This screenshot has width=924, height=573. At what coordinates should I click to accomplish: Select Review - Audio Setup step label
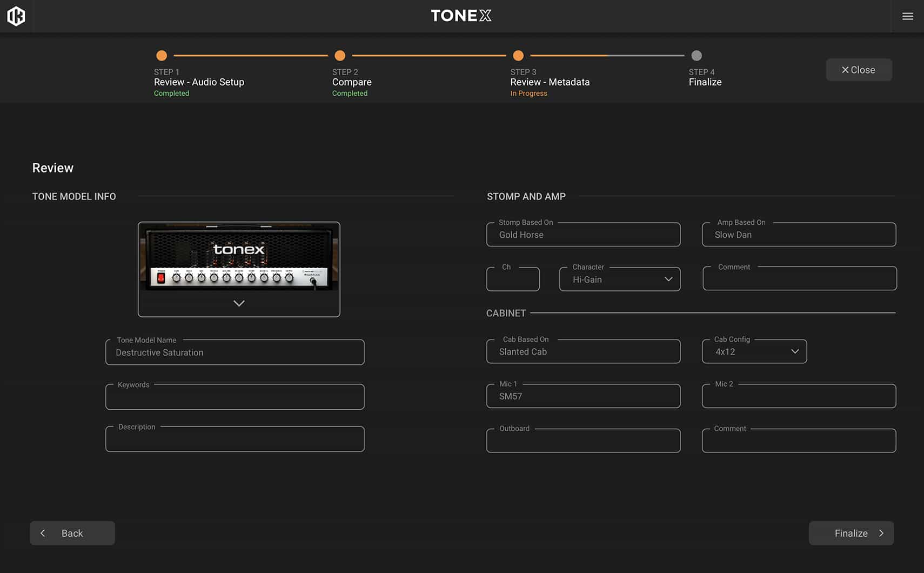point(199,82)
